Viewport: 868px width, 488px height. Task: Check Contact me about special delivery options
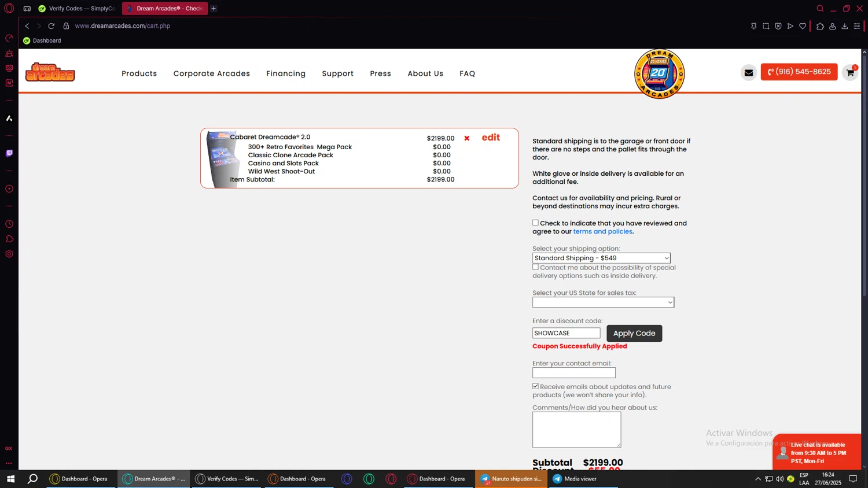tap(535, 267)
